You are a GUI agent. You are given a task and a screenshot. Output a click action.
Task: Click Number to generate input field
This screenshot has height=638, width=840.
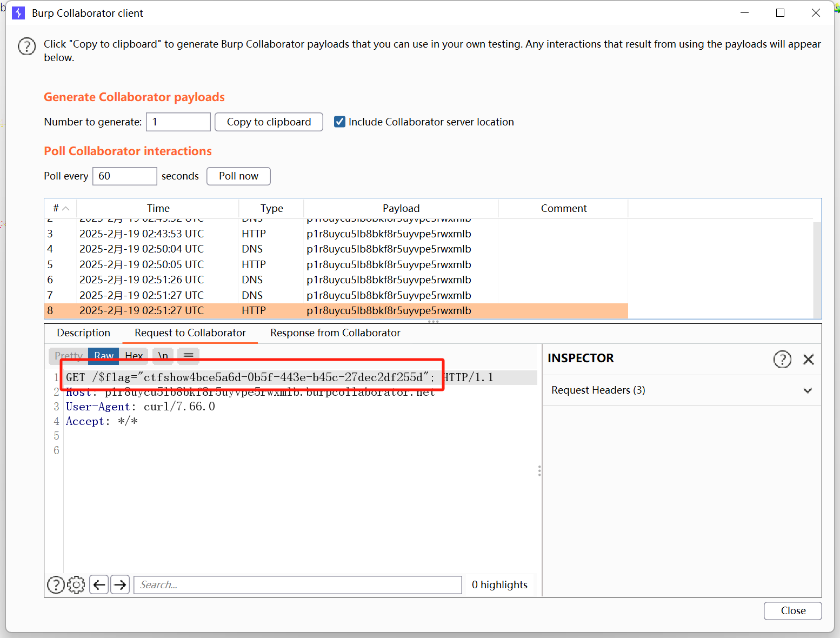pyautogui.click(x=178, y=122)
